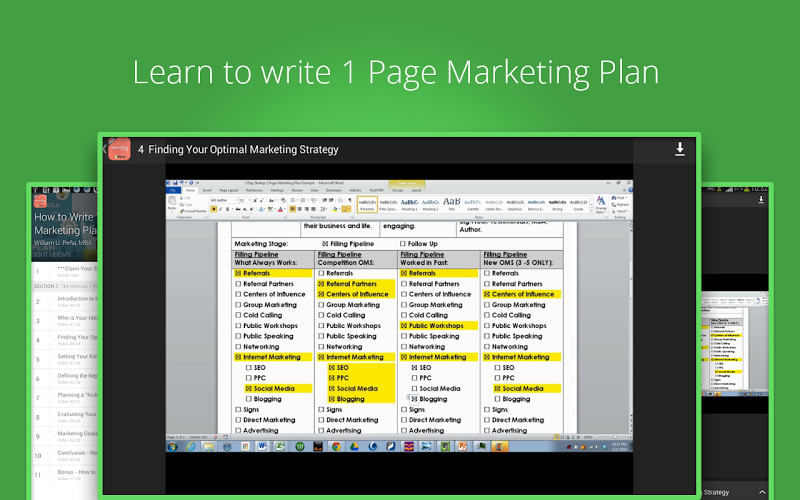Toggle Italic in Word ribbon

point(220,209)
